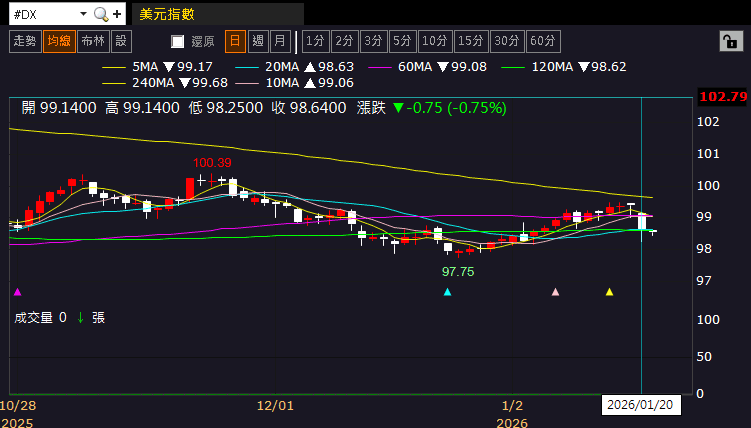751x428 pixels.
Task: Click the magenta triangle marker
Action: coord(18,292)
